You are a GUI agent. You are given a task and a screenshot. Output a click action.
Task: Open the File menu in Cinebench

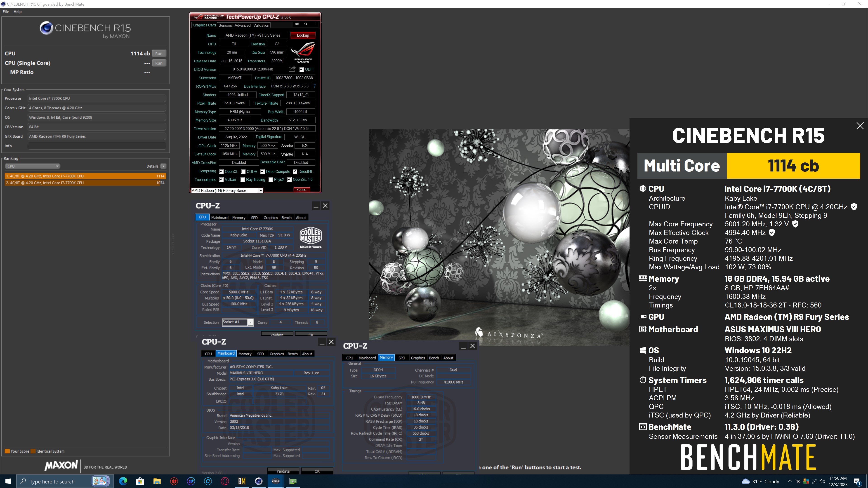[x=6, y=12]
